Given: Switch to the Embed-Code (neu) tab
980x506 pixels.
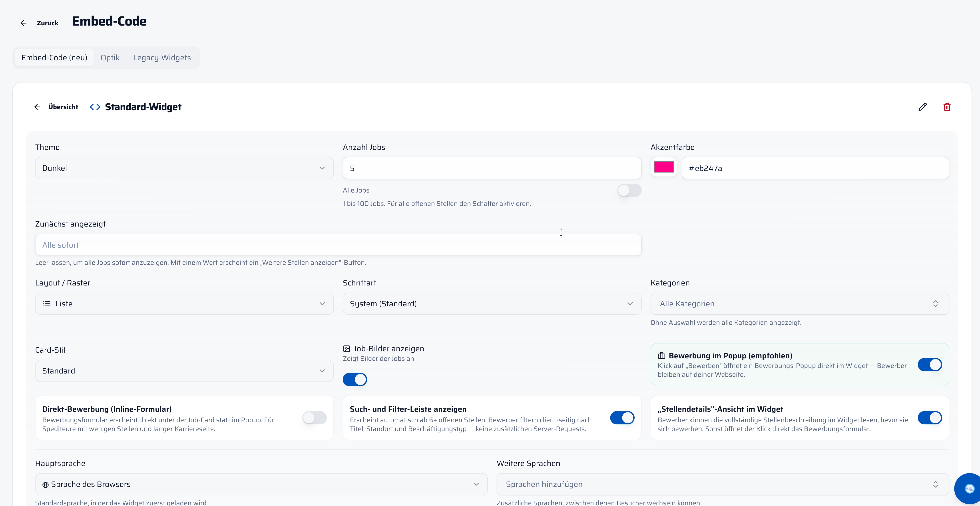Looking at the screenshot, I should pyautogui.click(x=54, y=58).
